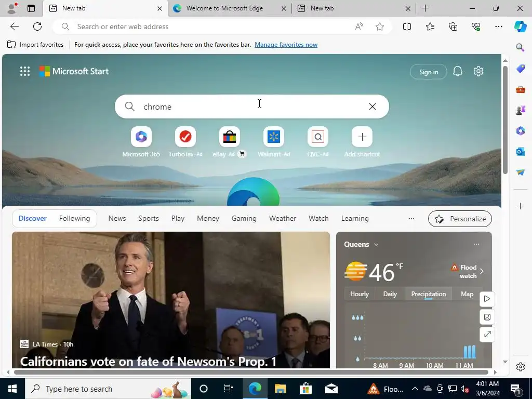Open a new tab with plus
Viewport: 532px width, 399px height.
pyautogui.click(x=425, y=8)
